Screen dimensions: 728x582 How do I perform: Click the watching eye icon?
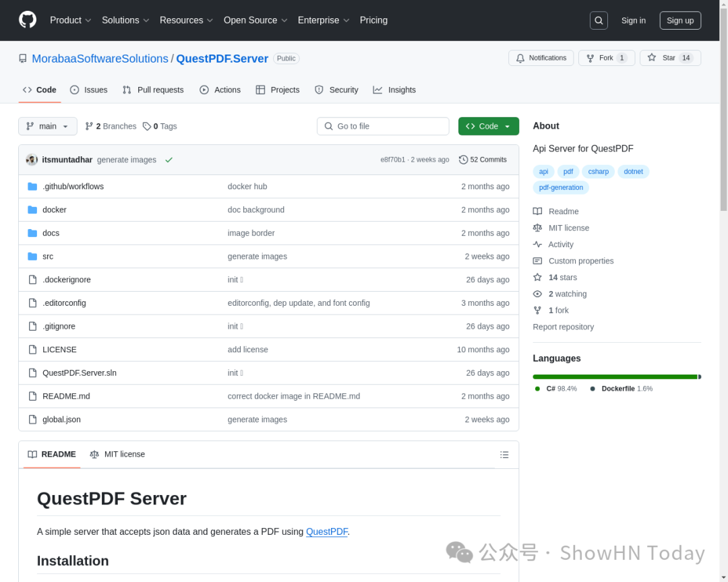(x=537, y=294)
